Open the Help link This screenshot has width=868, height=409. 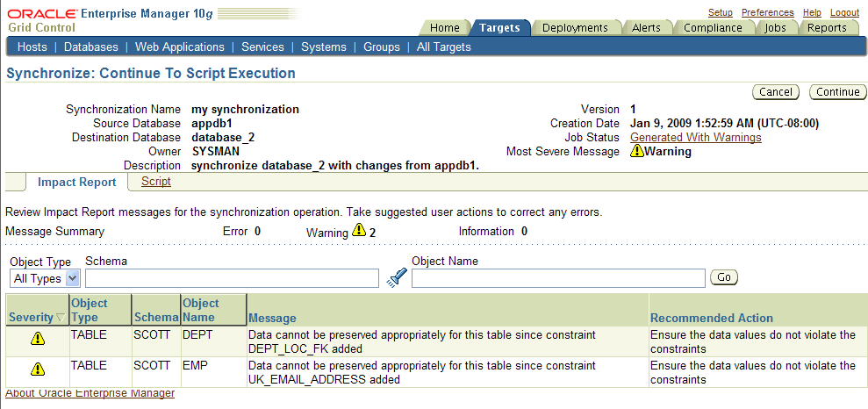point(812,13)
